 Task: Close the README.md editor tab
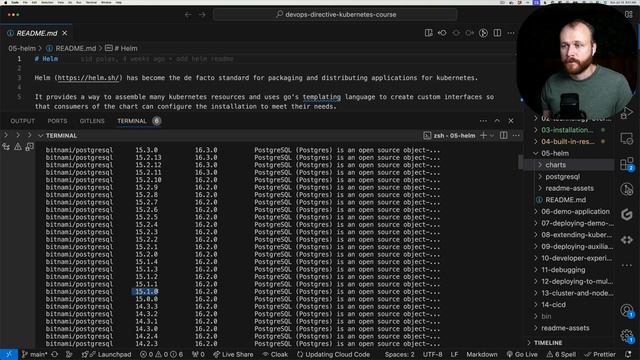[x=64, y=33]
